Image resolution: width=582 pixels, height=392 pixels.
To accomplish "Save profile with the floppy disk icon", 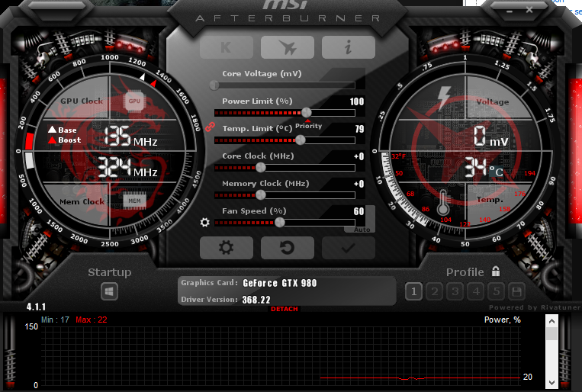I will 516,292.
